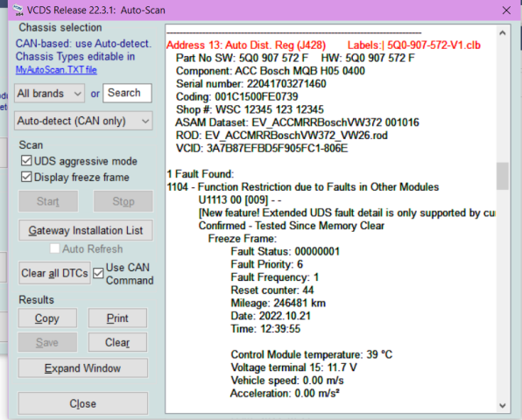522x420 pixels.
Task: Copy the scan results
Action: tap(47, 318)
